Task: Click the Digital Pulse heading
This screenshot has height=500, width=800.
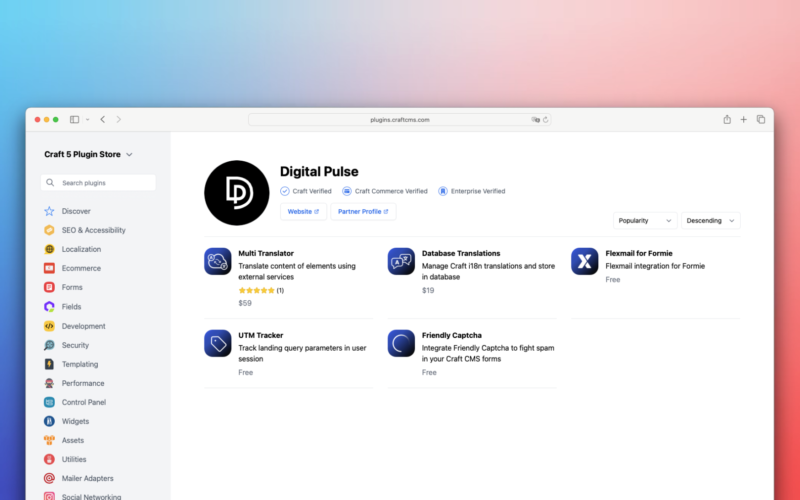Action: 319,171
